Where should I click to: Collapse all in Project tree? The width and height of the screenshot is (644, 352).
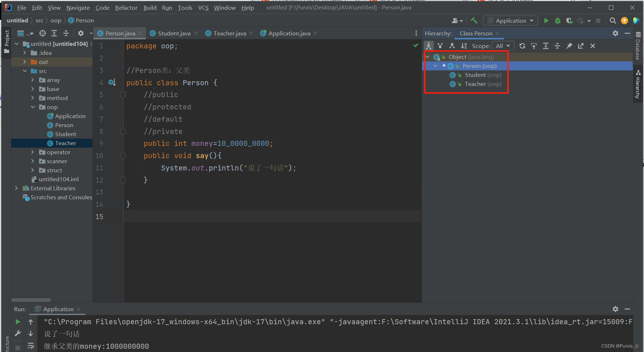pyautogui.click(x=66, y=33)
